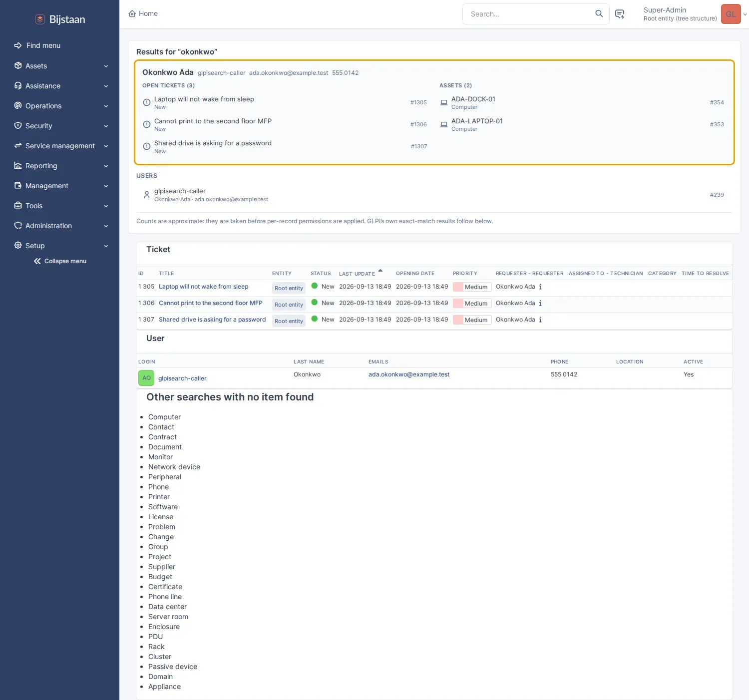
Task: Click the info icon for ticket 1 307
Action: [540, 320]
